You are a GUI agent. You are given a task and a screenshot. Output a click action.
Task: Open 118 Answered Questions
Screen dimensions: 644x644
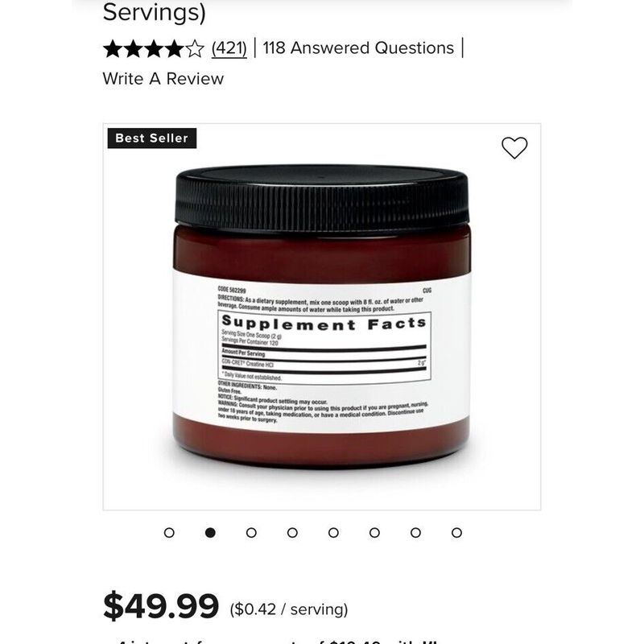point(358,48)
